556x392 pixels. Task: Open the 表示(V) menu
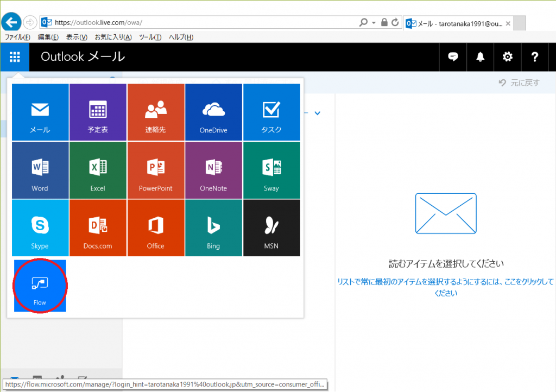point(77,37)
